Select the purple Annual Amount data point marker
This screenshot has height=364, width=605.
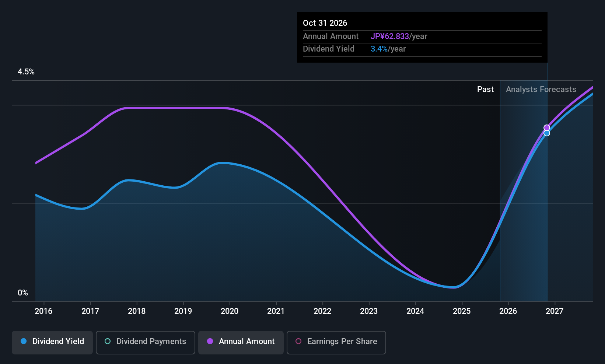(547, 128)
